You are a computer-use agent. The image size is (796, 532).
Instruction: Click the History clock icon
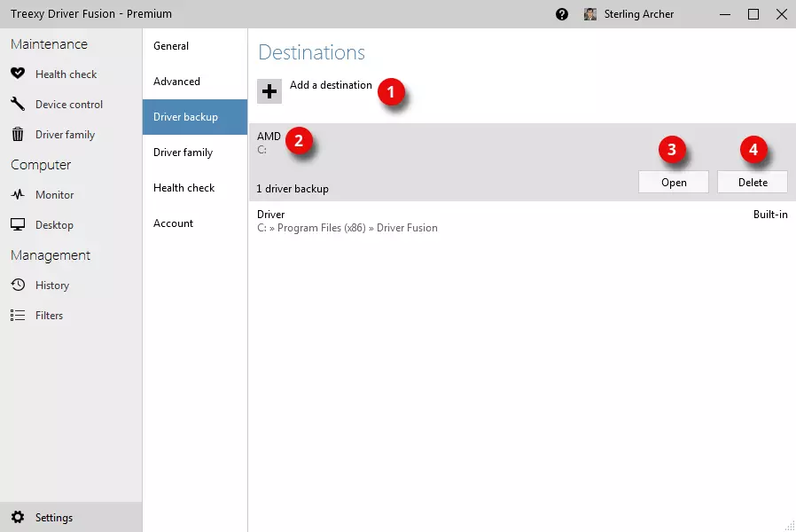[x=18, y=285]
